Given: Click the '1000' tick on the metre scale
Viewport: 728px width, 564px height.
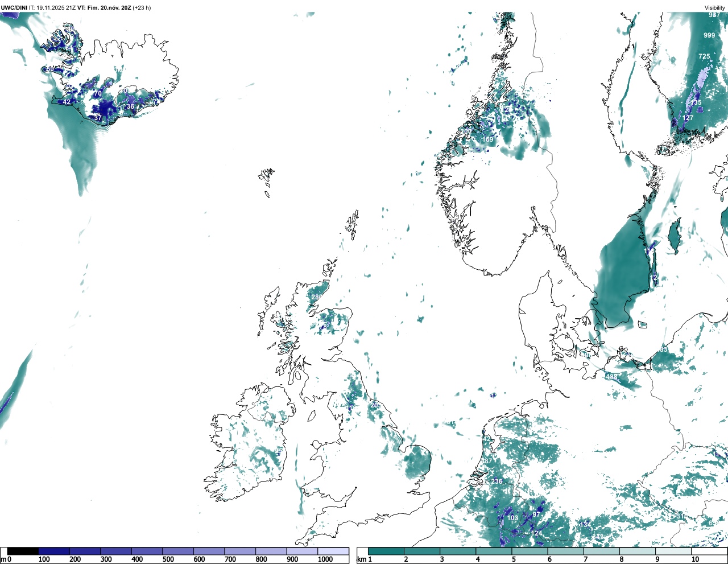Looking at the screenshot, I should coord(325,559).
